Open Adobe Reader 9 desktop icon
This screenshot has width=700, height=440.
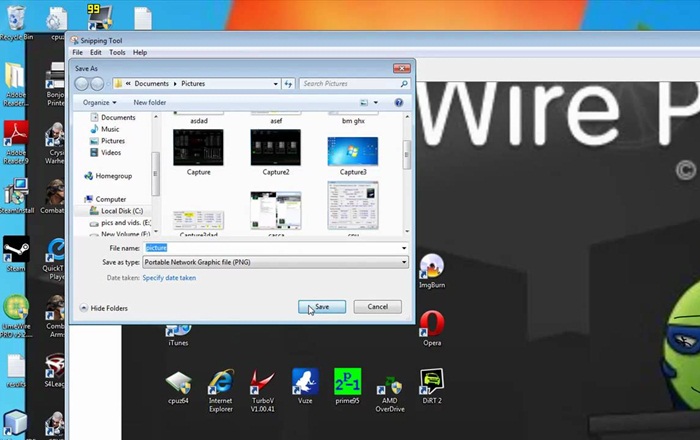point(16,142)
